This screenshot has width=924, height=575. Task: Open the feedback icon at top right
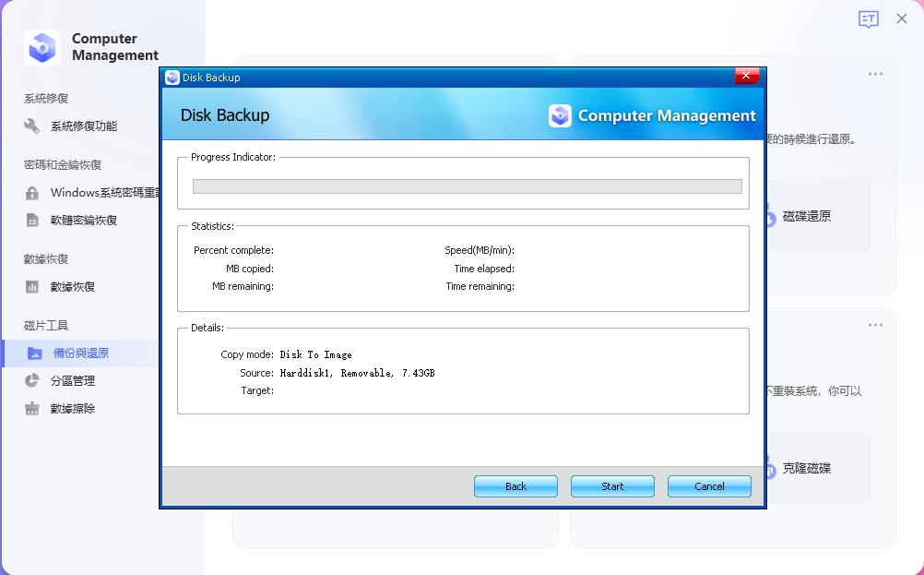868,19
